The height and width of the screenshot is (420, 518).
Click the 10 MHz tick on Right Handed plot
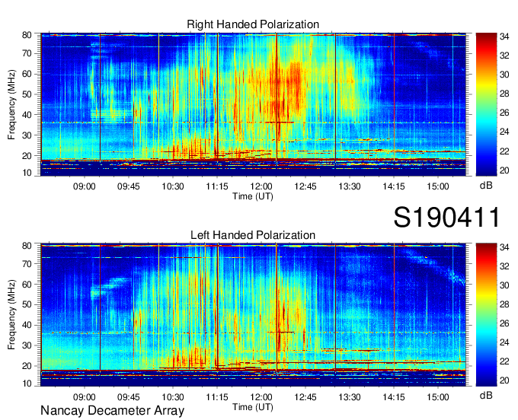[x=27, y=173]
